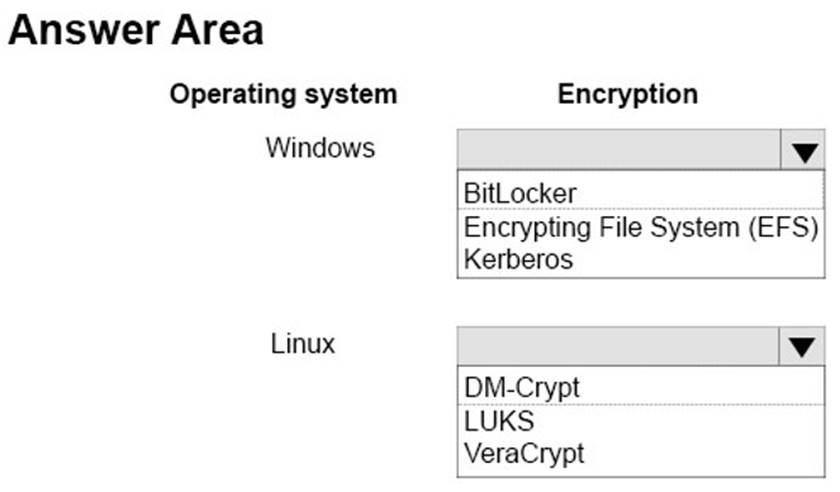Select DM-Crypt for Linux
The image size is (840, 492).
coord(522,386)
